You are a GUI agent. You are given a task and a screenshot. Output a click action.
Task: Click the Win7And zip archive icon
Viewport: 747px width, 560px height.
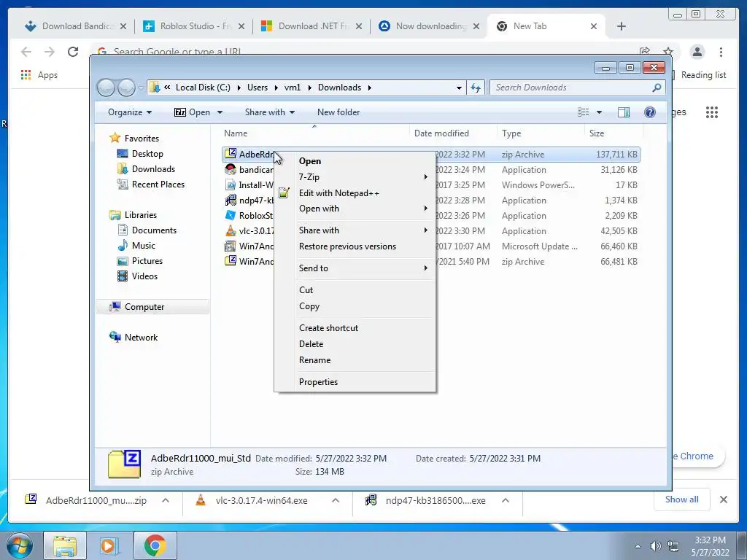click(231, 261)
